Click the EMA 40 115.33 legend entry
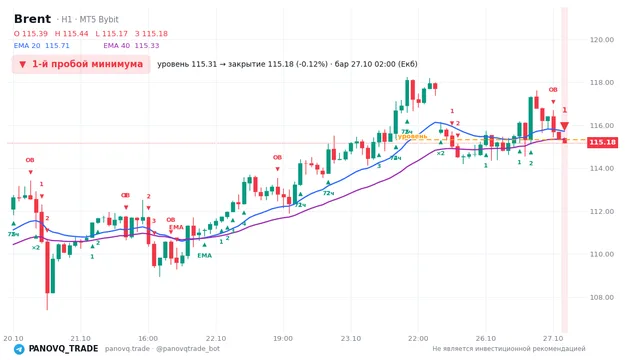This screenshot has width=640, height=360. (131, 46)
